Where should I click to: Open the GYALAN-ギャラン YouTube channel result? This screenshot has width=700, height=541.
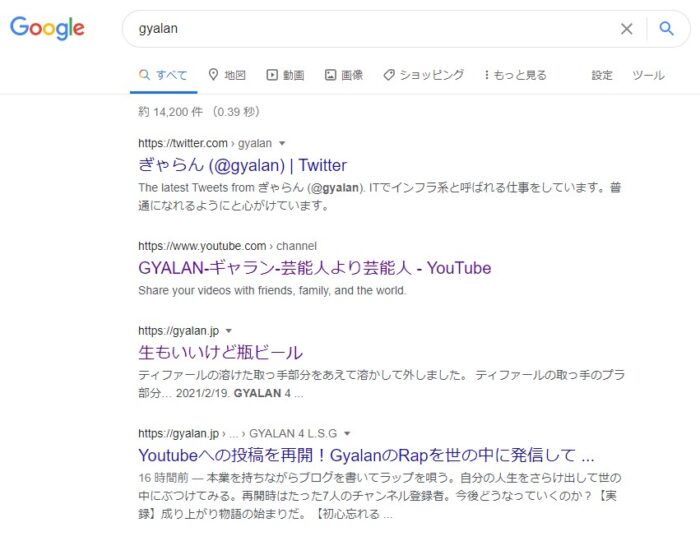tap(315, 268)
